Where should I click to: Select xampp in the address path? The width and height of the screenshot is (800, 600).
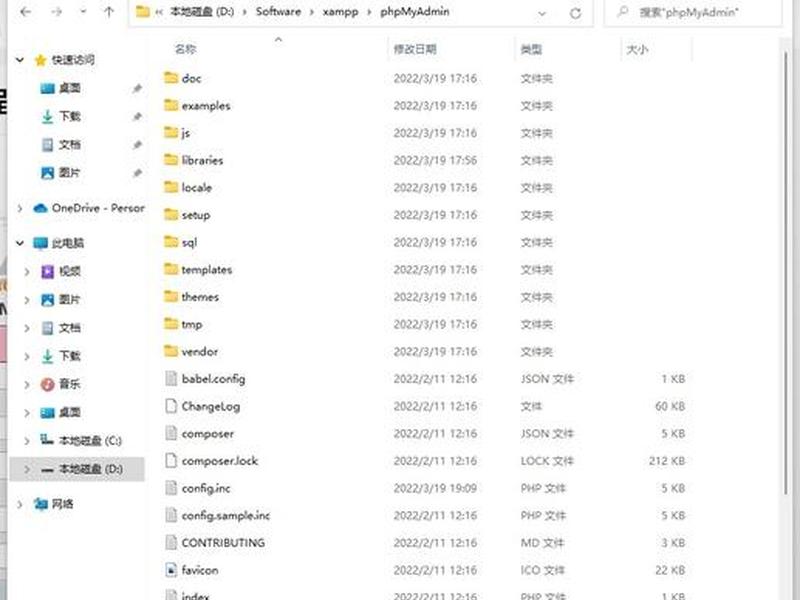(340, 12)
